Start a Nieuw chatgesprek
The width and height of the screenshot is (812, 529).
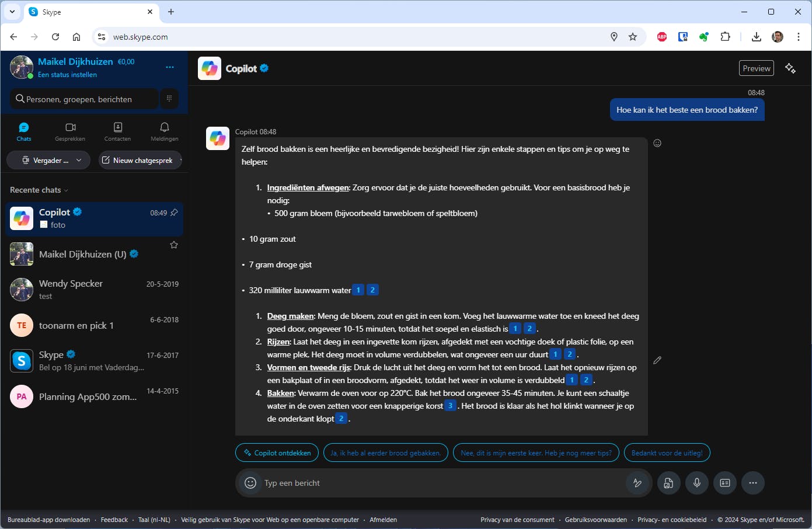pyautogui.click(x=140, y=160)
